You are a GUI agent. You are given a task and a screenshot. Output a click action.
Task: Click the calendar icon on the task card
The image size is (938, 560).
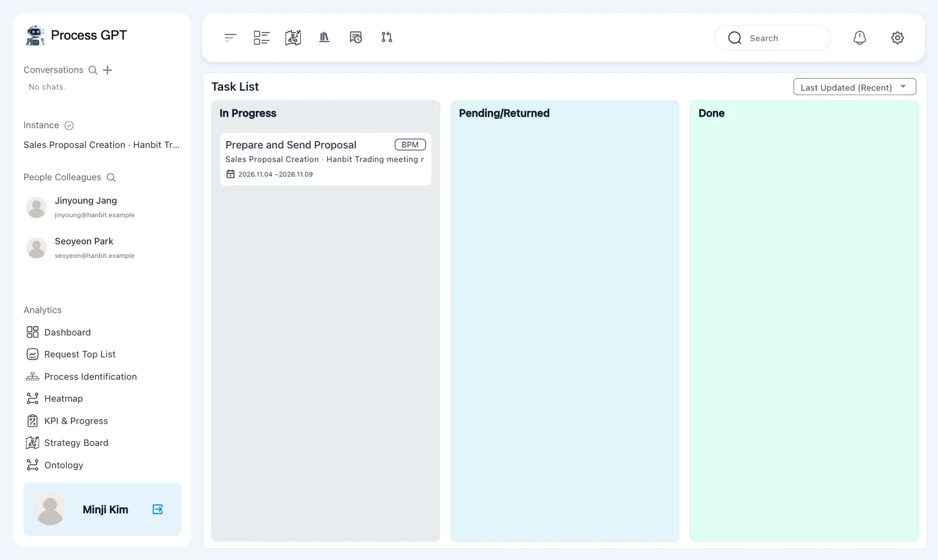tap(230, 174)
